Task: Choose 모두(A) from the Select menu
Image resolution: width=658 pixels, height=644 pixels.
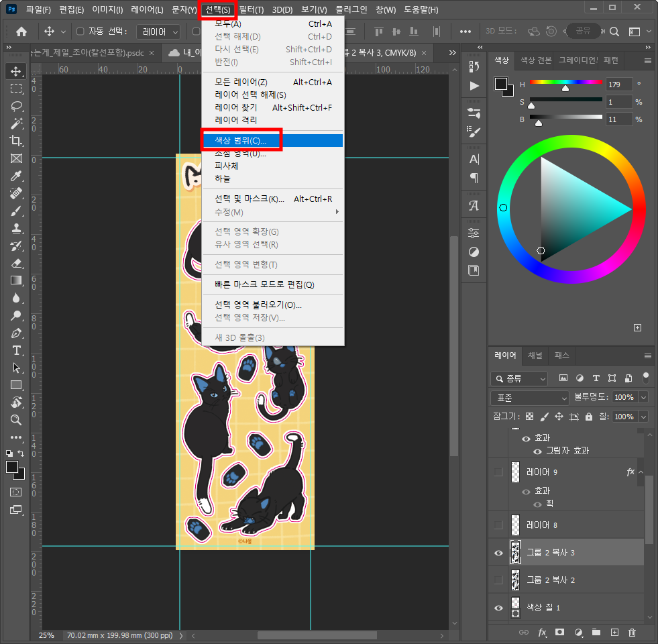Action: [x=273, y=24]
